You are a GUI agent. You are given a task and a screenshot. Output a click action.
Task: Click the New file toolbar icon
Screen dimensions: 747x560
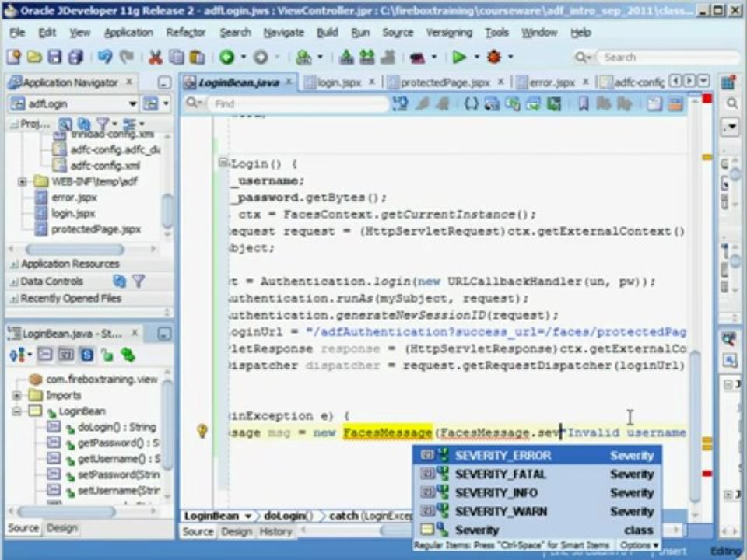coord(14,57)
